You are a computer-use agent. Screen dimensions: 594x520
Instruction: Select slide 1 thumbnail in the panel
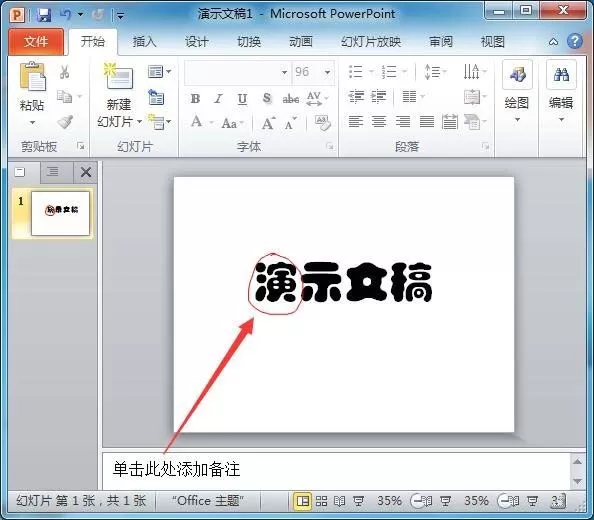click(61, 213)
